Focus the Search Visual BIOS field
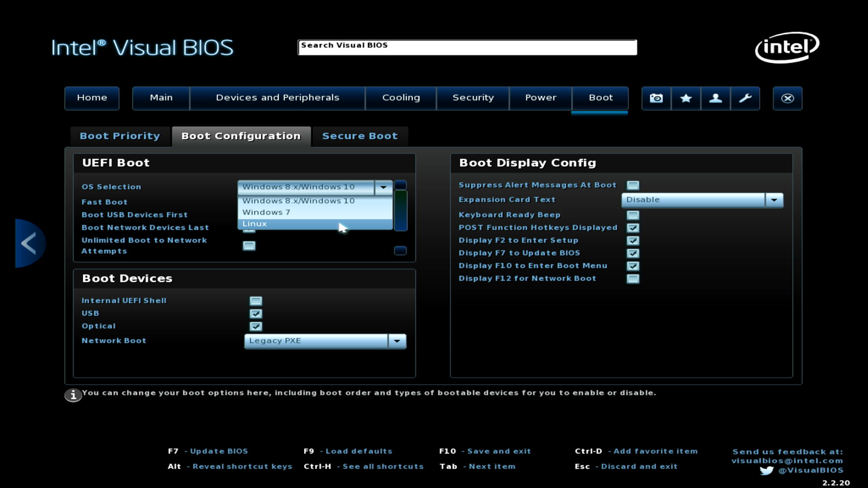This screenshot has width=868, height=488. [x=467, y=47]
